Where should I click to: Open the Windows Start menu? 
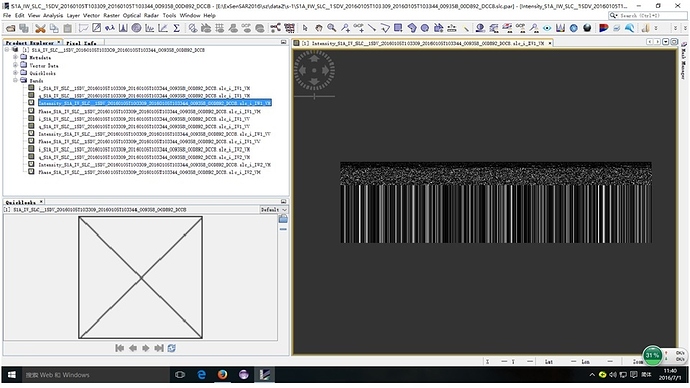tap(11, 375)
